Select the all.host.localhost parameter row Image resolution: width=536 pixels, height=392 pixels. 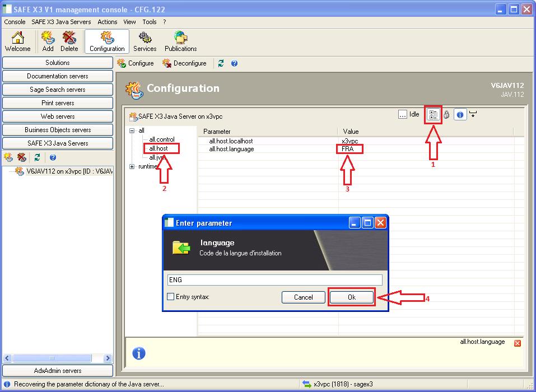(361, 141)
